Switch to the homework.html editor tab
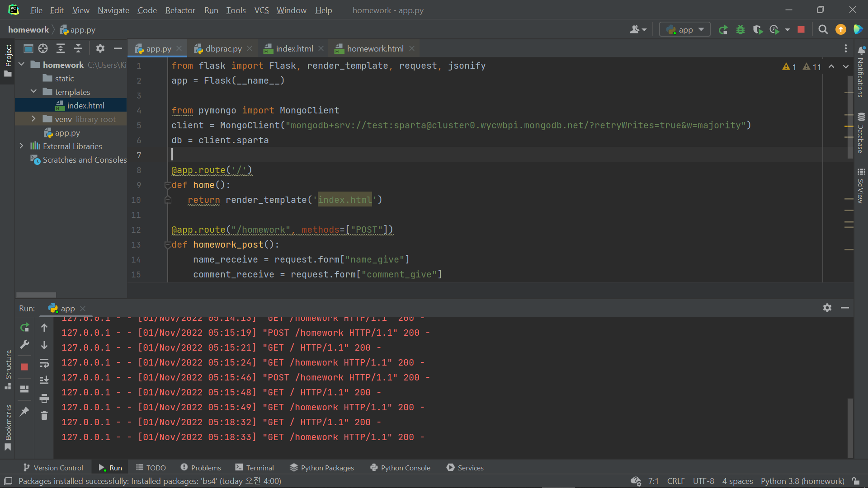The height and width of the screenshot is (488, 868). 375,48
